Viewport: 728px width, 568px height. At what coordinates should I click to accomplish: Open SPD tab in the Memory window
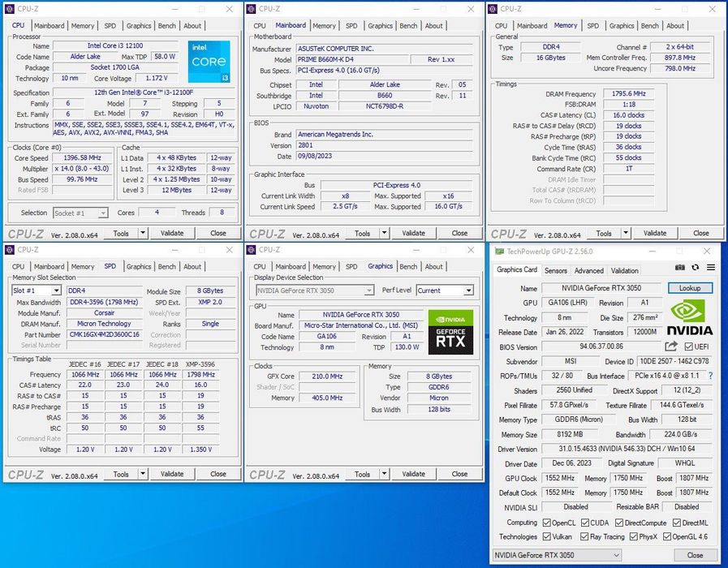tap(593, 26)
